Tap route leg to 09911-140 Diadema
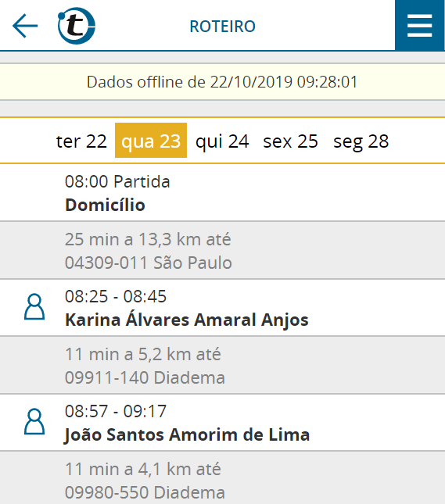Viewport: 445px width, 504px height. pyautogui.click(x=222, y=366)
